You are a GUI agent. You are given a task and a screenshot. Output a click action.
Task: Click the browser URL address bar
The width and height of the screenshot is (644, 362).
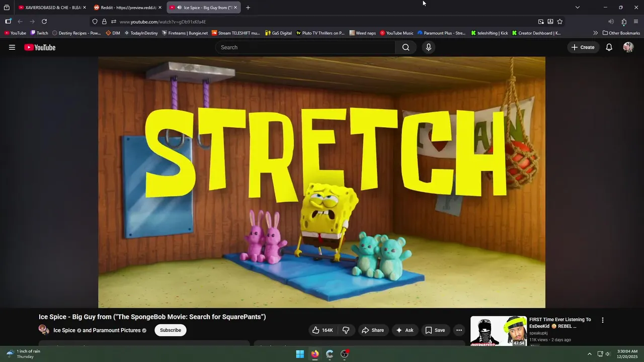tap(322, 22)
